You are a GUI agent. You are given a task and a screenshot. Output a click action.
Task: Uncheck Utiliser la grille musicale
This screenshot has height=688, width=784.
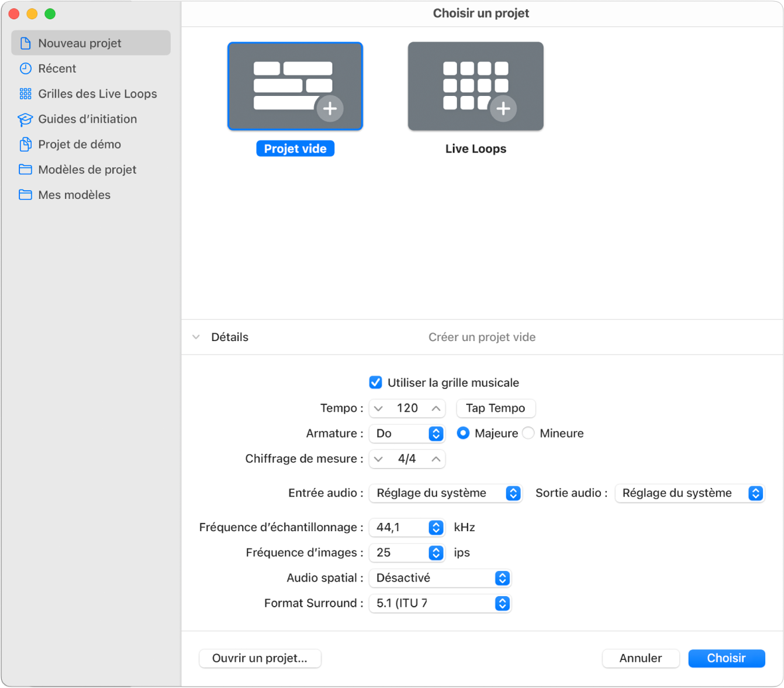(375, 383)
